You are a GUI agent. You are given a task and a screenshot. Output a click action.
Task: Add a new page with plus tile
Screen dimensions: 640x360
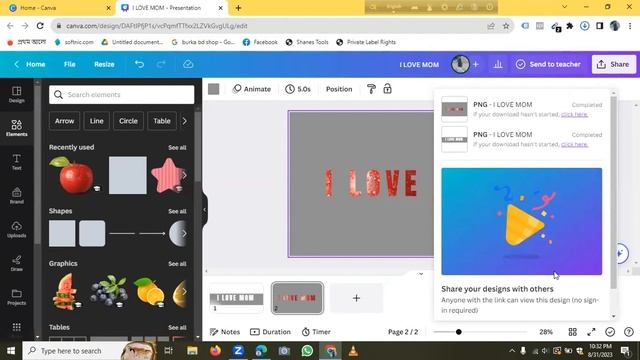[x=356, y=298]
